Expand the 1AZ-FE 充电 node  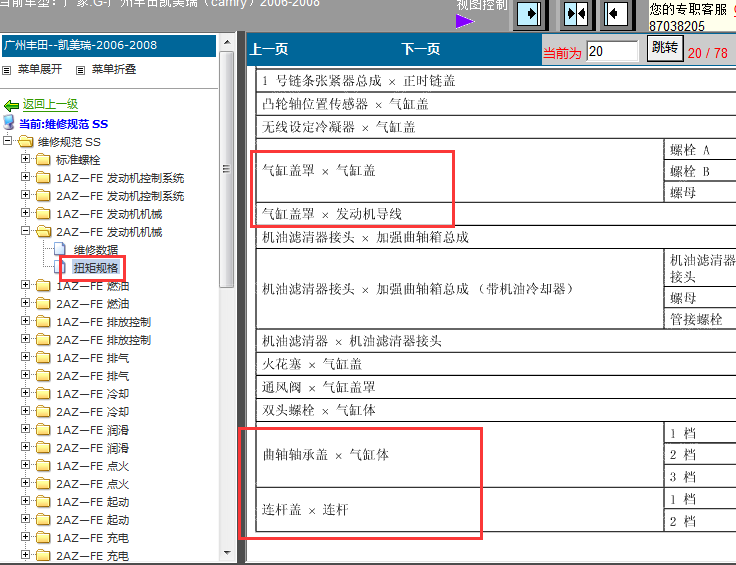click(25, 537)
